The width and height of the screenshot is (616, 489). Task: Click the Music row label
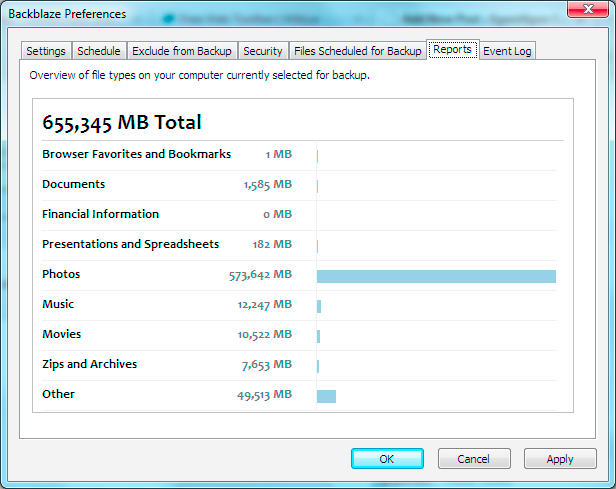[x=58, y=304]
